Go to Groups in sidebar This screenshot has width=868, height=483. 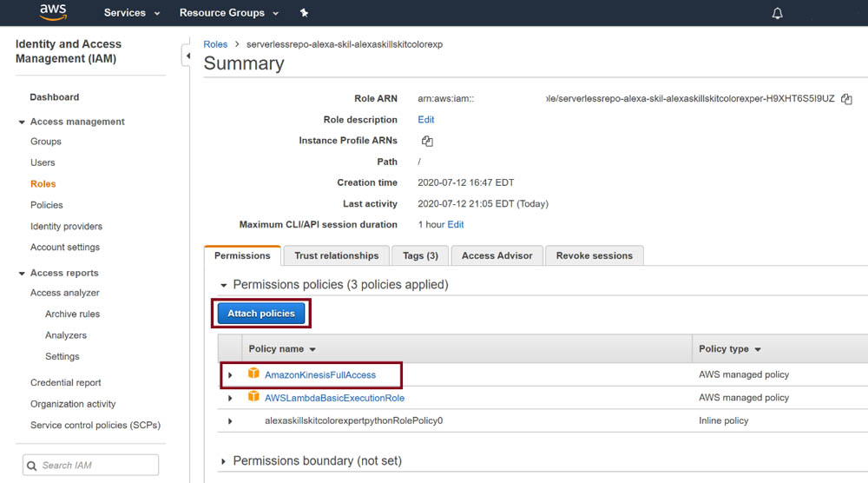click(x=46, y=142)
